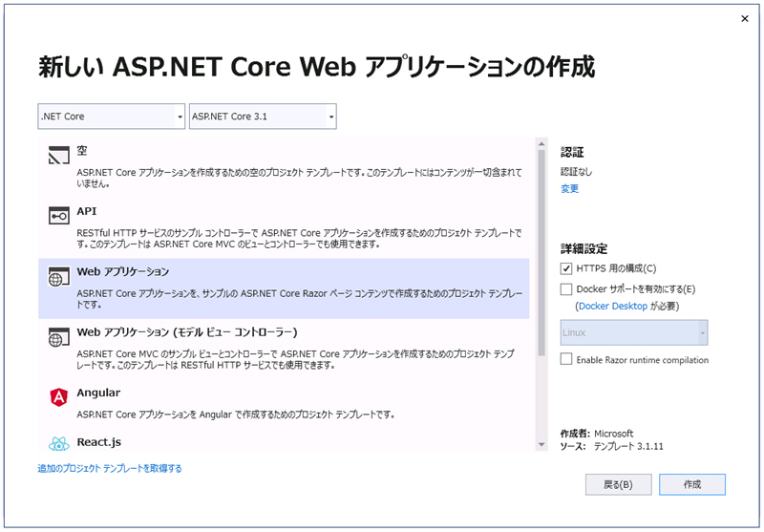This screenshot has width=764, height=532.
Task: Choose the Web アプリケーション globe icon
Action: point(58,276)
